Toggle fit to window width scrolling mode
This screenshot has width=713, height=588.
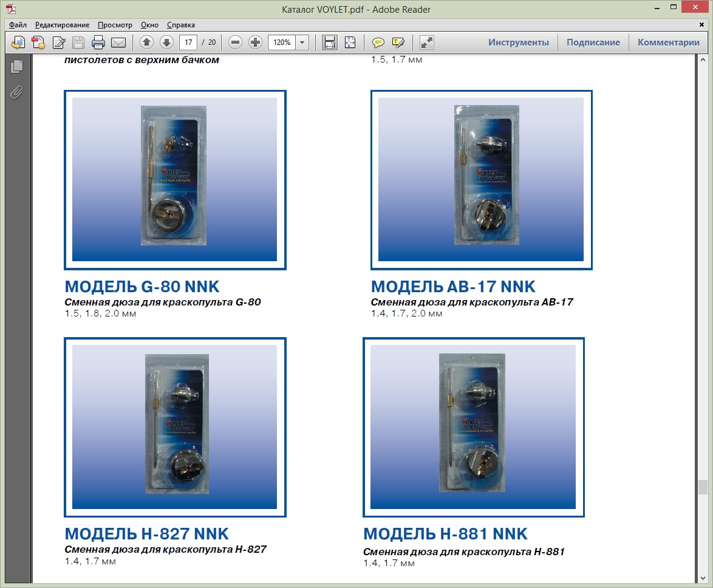(x=330, y=43)
